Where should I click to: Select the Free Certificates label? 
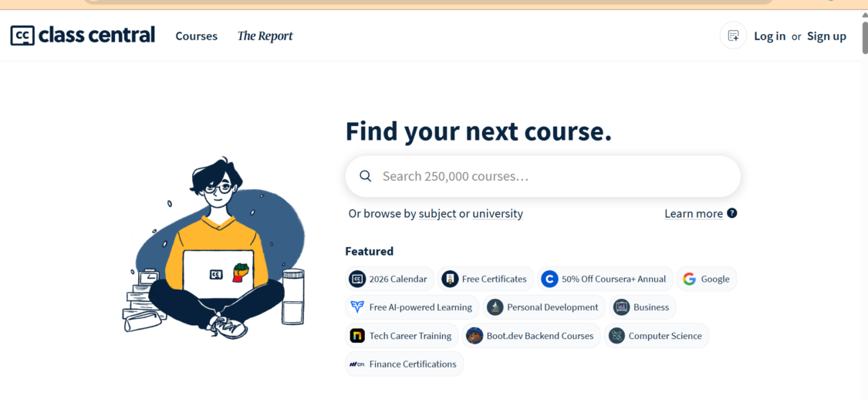pos(495,279)
